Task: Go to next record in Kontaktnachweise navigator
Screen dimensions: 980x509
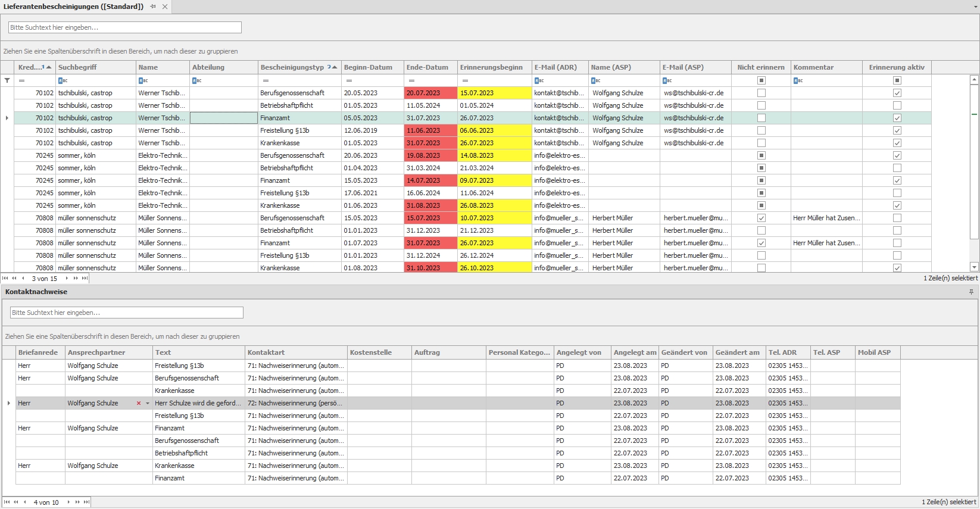Action: (x=69, y=502)
